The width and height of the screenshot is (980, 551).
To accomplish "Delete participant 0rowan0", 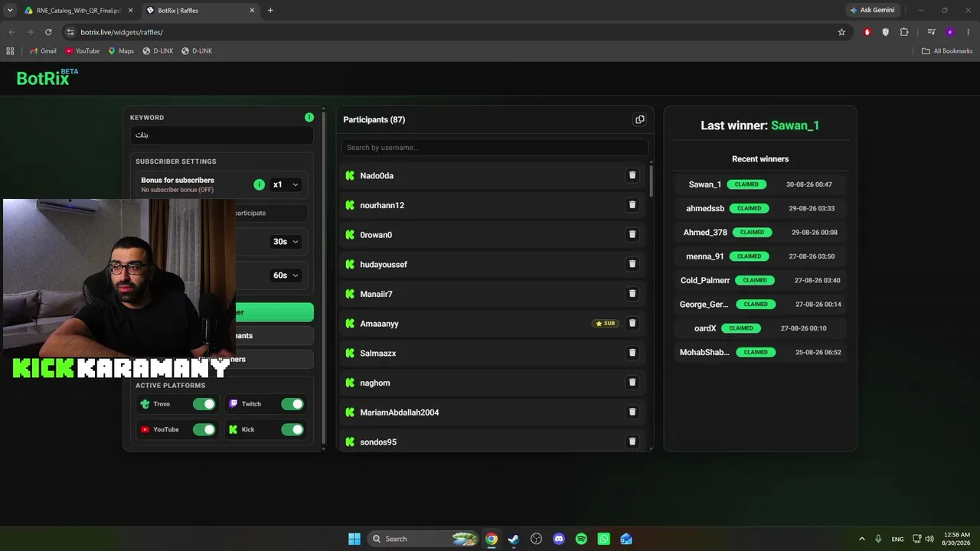I will (x=632, y=234).
